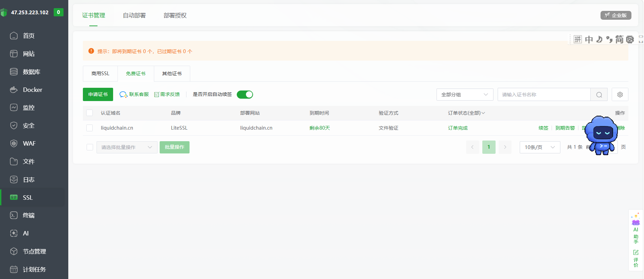Viewport: 644px width, 279px height.
Task: Click the search magnifier icon
Action: (599, 95)
